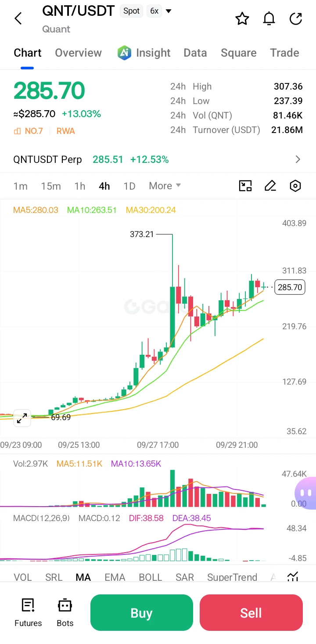Switch to the Overview tab
The height and width of the screenshot is (644, 316).
(78, 53)
